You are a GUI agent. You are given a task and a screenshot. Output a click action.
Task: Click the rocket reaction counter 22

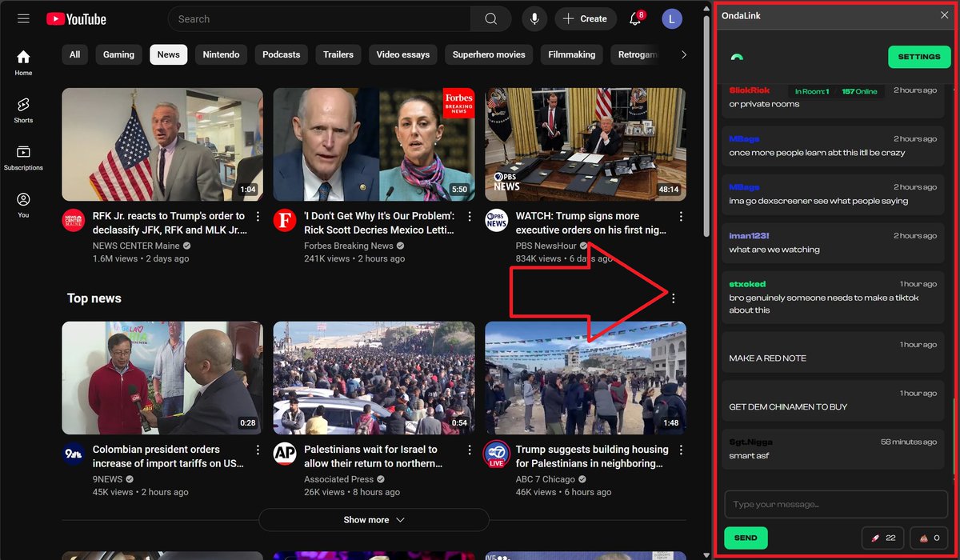tap(884, 538)
